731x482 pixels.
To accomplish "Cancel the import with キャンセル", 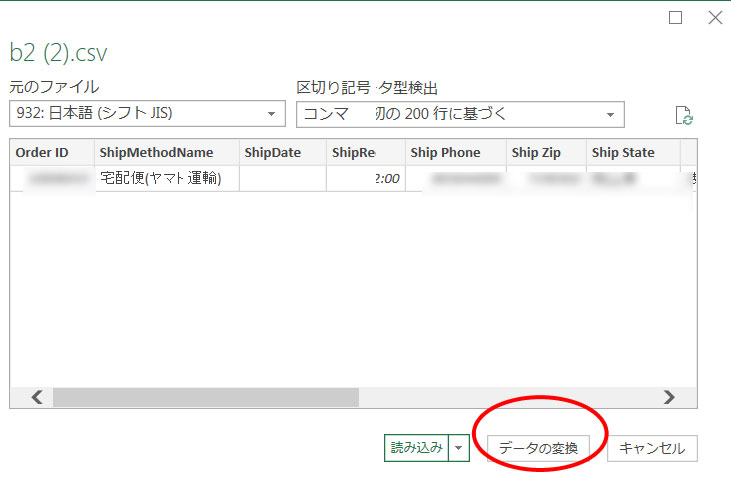I will coord(652,449).
